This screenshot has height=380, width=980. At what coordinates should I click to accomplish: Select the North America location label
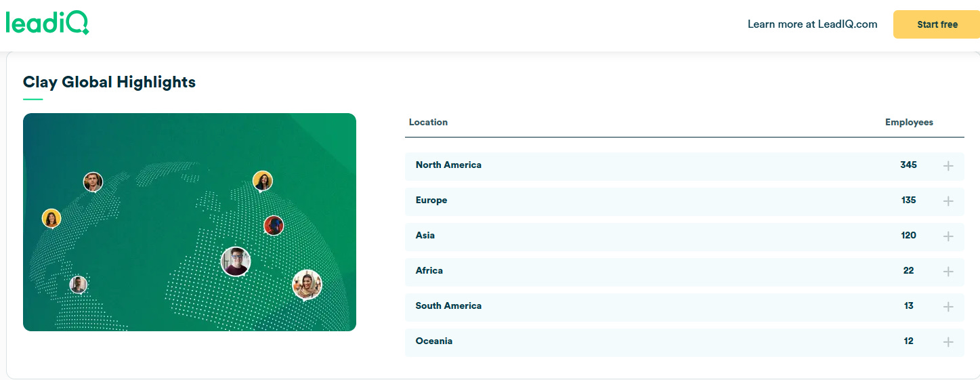point(448,165)
